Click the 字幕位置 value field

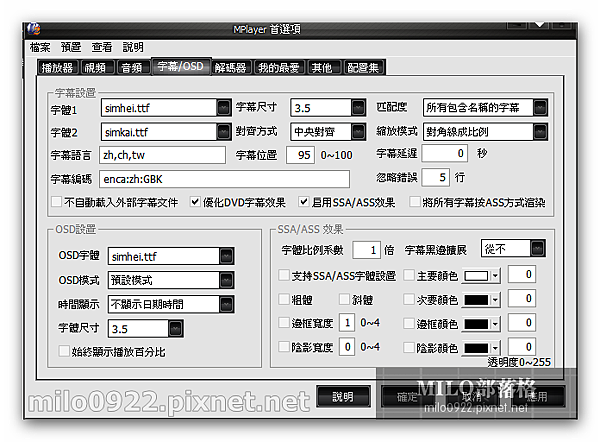pyautogui.click(x=300, y=155)
